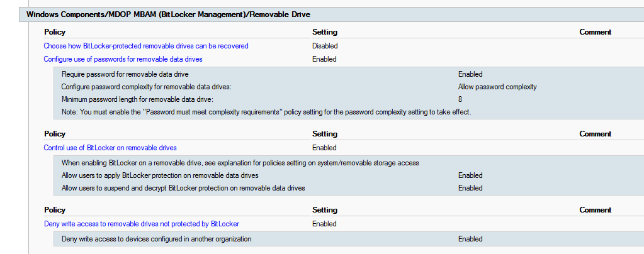The width and height of the screenshot is (644, 254).
Task: Select the first Setting column header
Action: [324, 32]
